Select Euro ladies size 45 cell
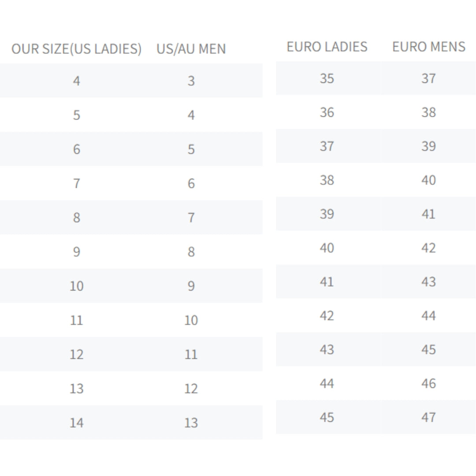The image size is (476, 476). (x=327, y=417)
